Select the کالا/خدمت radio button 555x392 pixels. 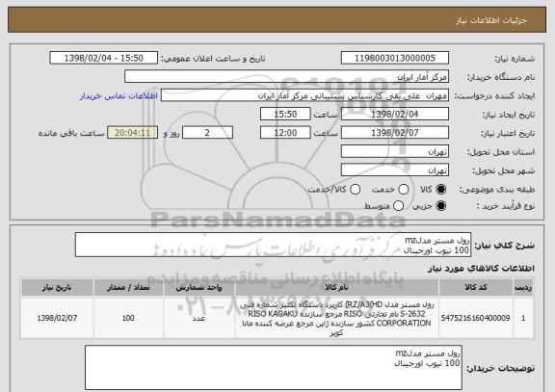point(355,190)
